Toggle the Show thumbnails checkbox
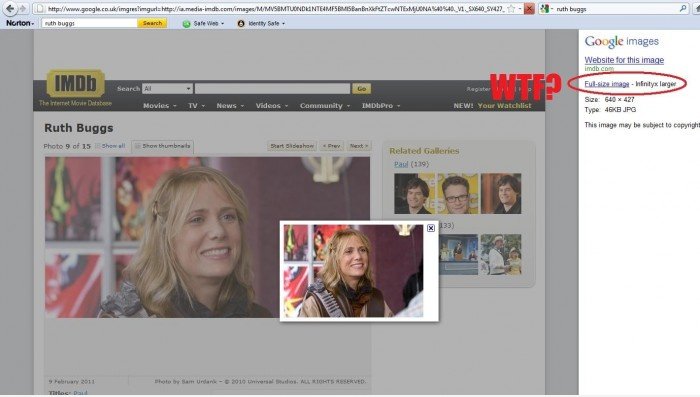Viewport: 700px width, 397px height. click(138, 146)
